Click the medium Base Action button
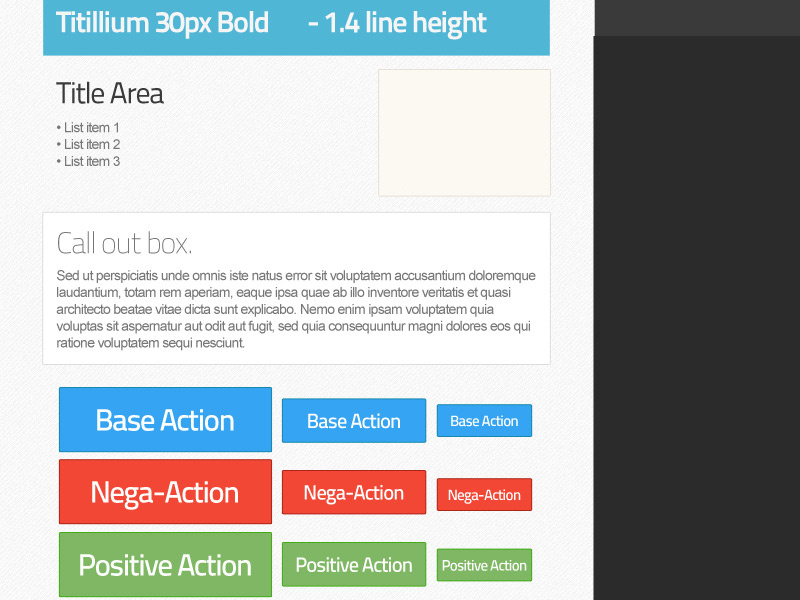 tap(353, 420)
